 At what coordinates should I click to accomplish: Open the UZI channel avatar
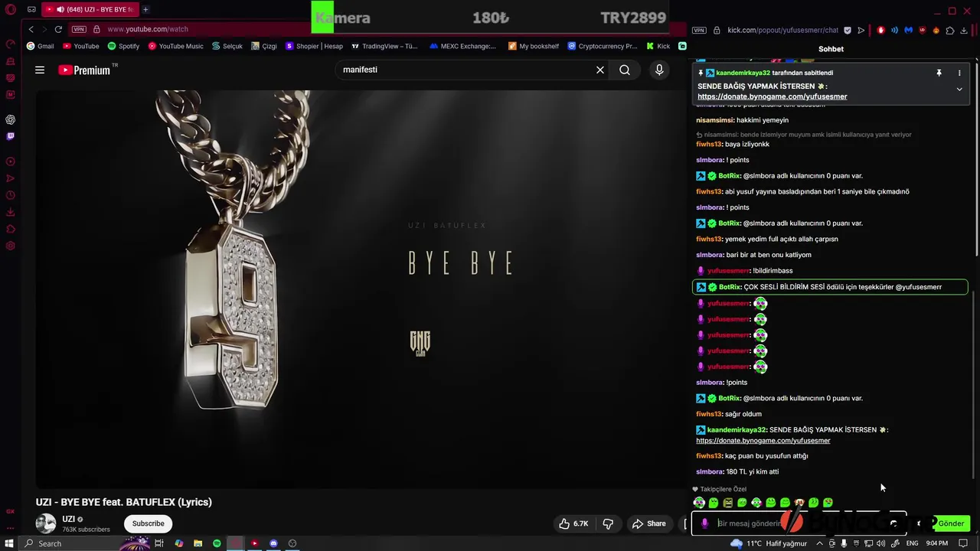click(46, 523)
